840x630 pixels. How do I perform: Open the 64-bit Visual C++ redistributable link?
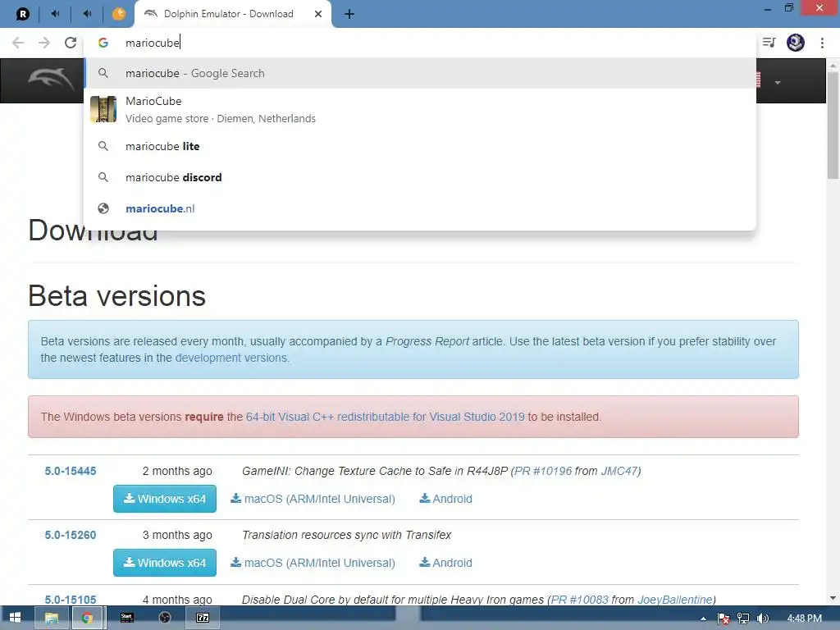pyautogui.click(x=386, y=417)
